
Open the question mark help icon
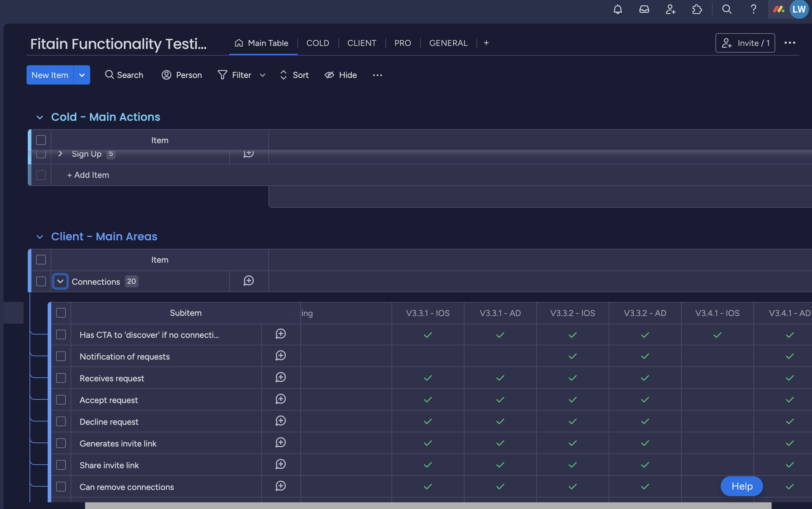[x=754, y=9]
